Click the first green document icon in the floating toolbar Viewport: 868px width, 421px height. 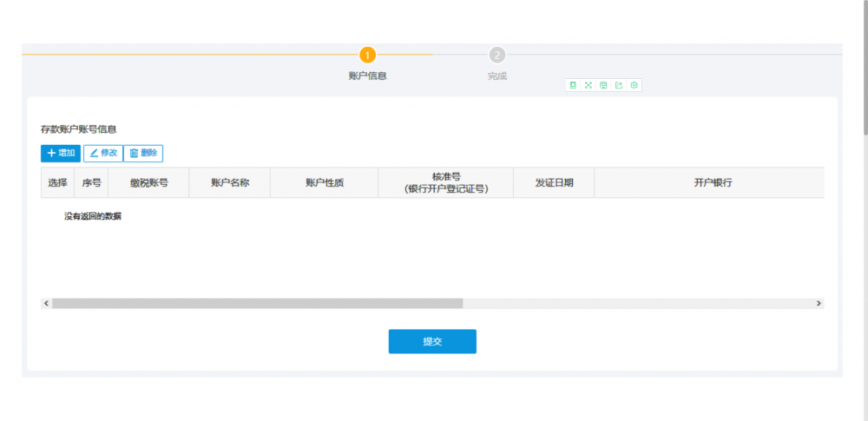point(573,85)
